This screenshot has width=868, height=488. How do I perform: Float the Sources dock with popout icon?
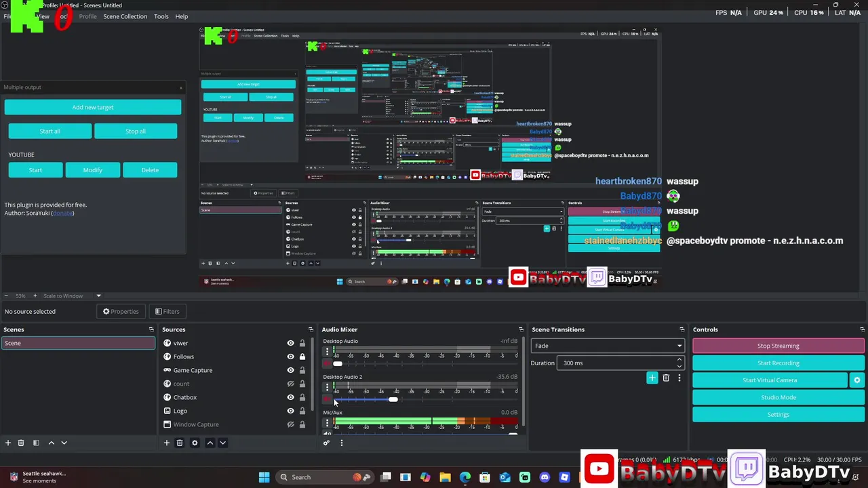point(311,329)
